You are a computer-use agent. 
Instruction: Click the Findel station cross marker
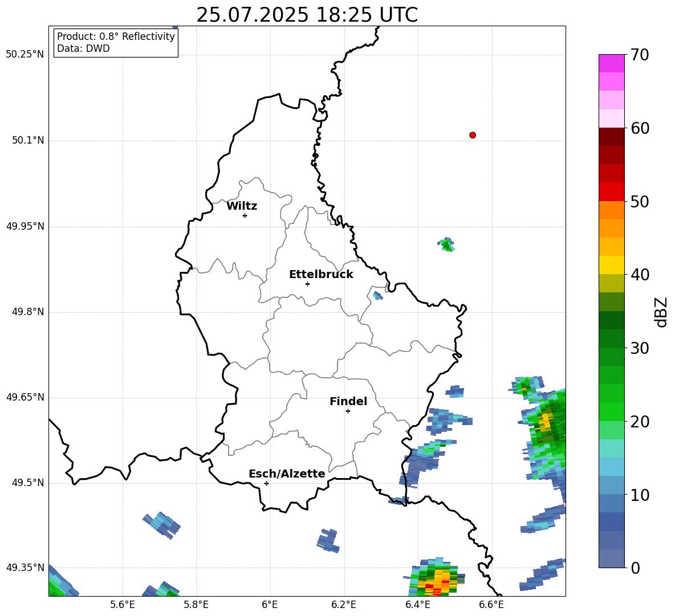(x=348, y=411)
